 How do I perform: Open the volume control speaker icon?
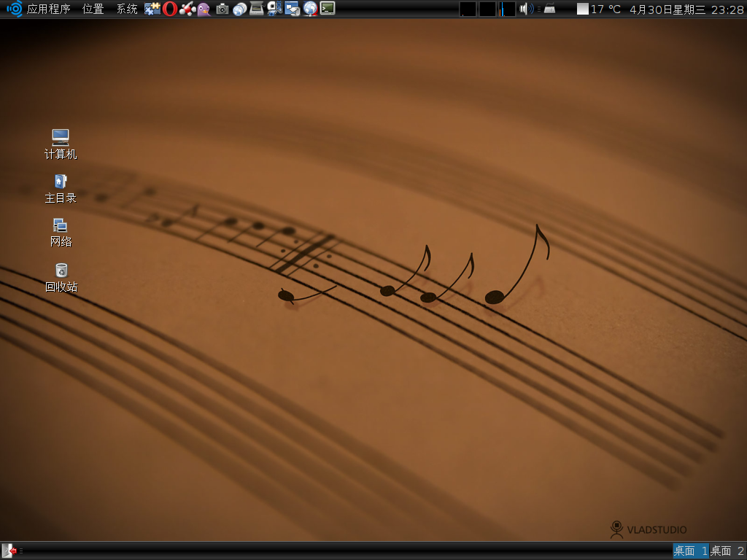526,9
